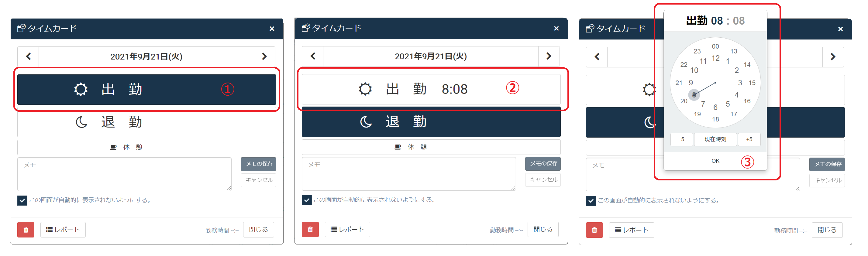The height and width of the screenshot is (256, 868).
Task: Go to previous day in second panel
Action: pos(313,56)
